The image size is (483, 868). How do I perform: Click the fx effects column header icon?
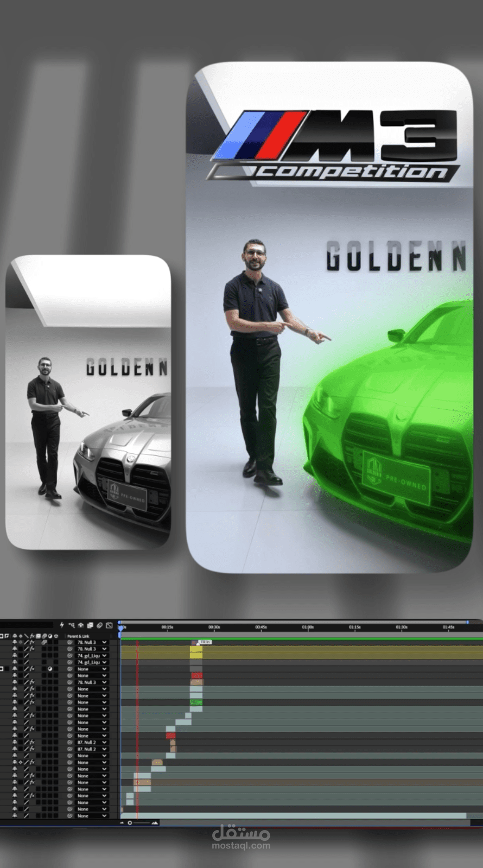32,636
